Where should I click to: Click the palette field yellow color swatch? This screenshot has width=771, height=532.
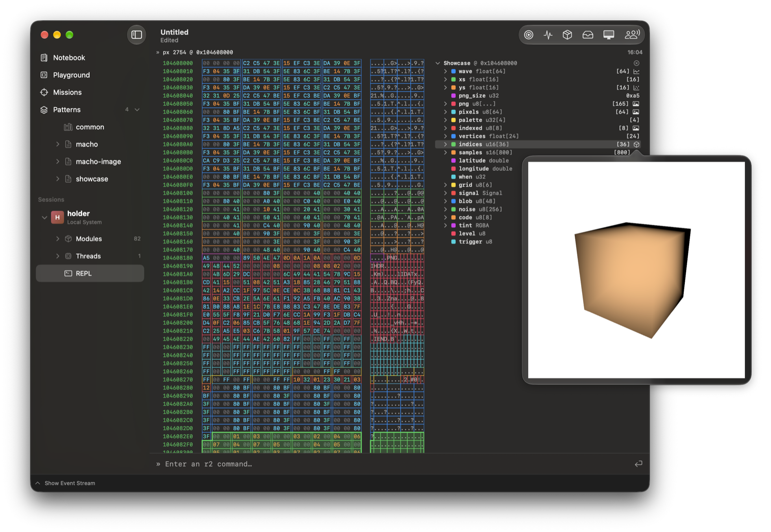click(453, 120)
